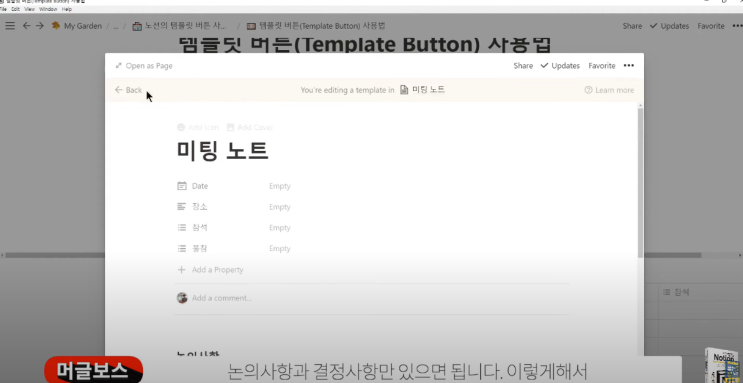Click the 참석 column header in background table
Viewport: 743px width, 383px height.
[676, 292]
